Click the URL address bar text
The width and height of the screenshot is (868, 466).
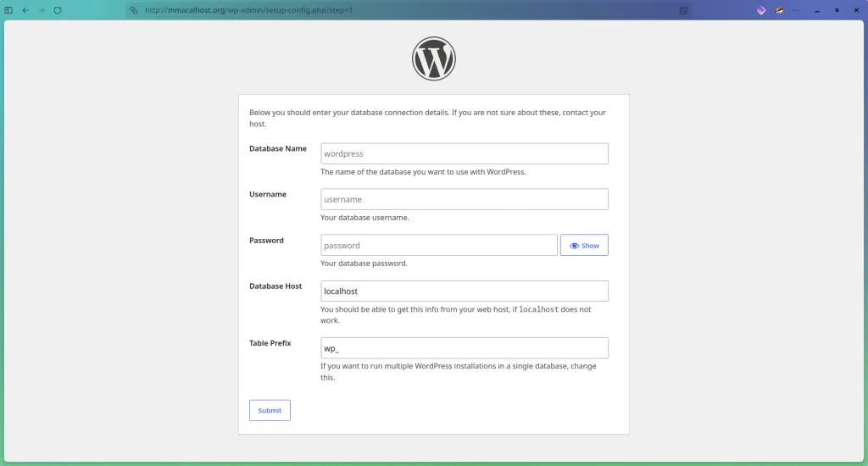[248, 10]
